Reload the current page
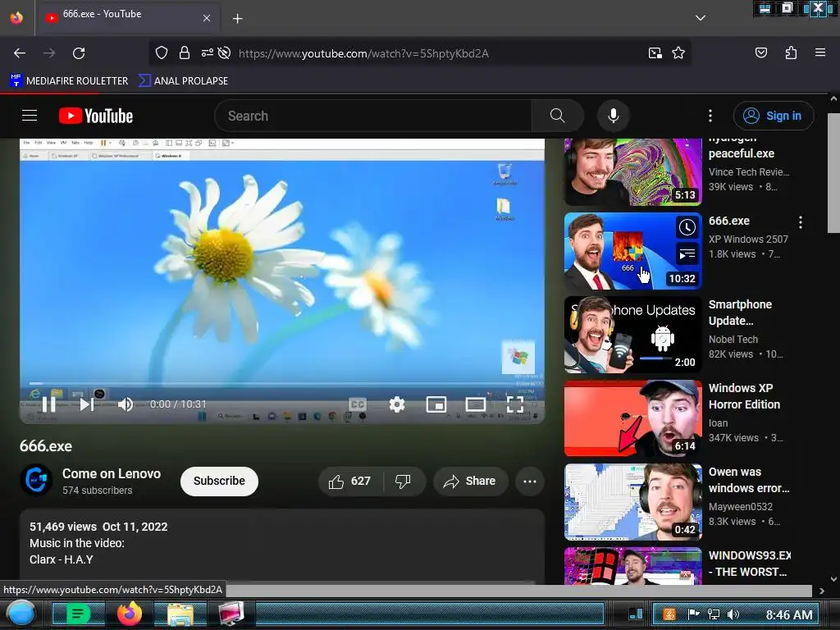Image resolution: width=840 pixels, height=630 pixels. pyautogui.click(x=79, y=53)
